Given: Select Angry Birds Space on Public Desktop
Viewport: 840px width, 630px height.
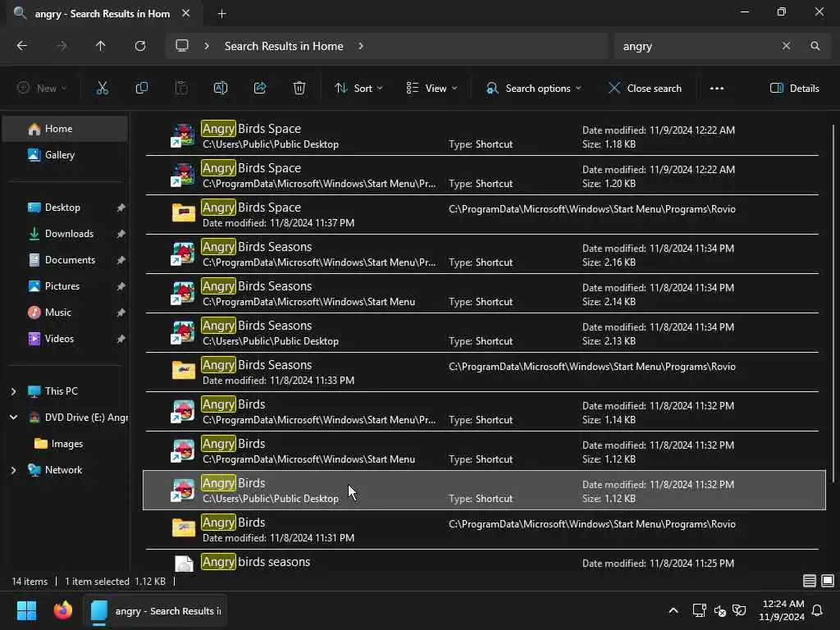Looking at the screenshot, I should 484,136.
